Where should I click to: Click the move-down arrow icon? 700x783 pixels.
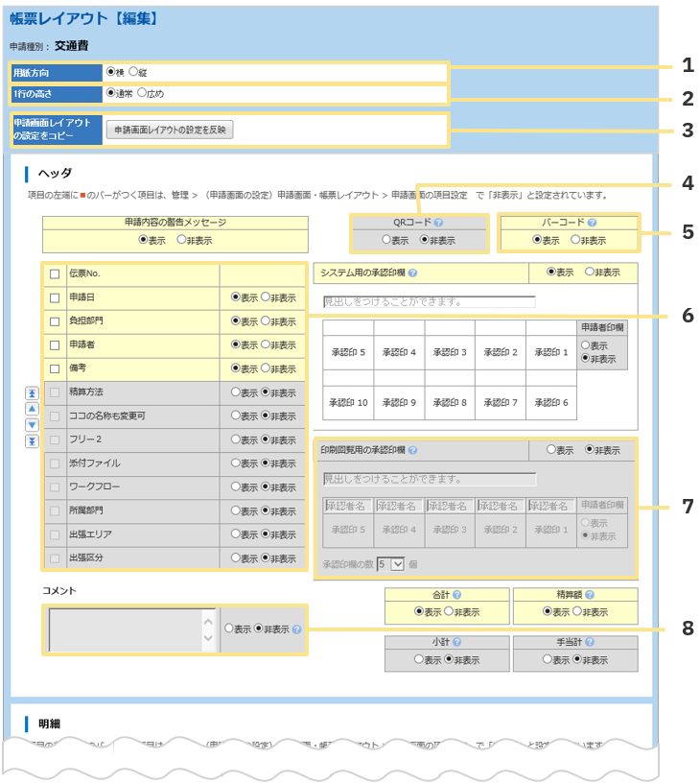coord(32,425)
